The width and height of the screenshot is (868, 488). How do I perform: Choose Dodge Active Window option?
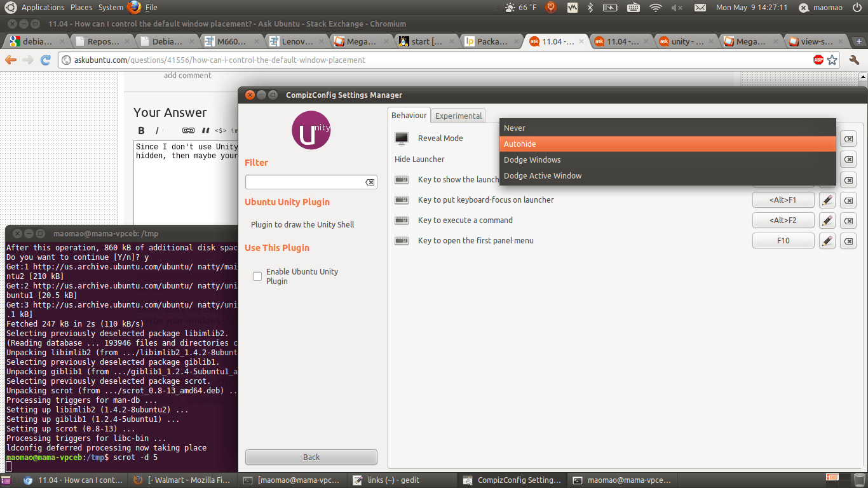click(667, 175)
